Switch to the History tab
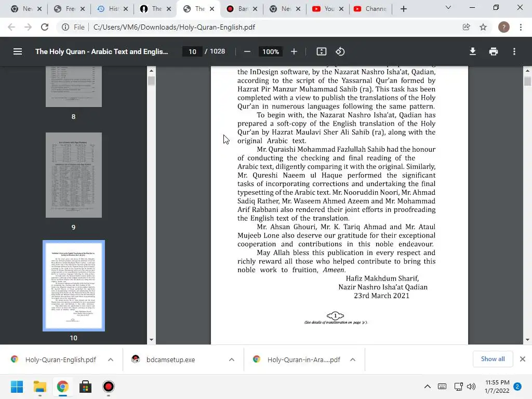The image size is (532, 399). tap(112, 9)
